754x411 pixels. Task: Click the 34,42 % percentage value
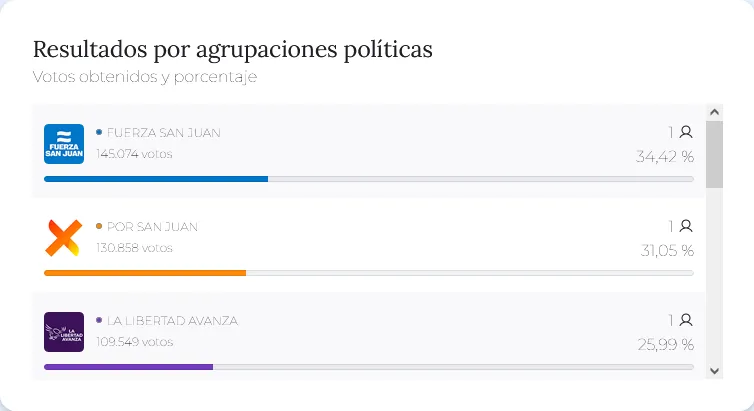pos(664,157)
